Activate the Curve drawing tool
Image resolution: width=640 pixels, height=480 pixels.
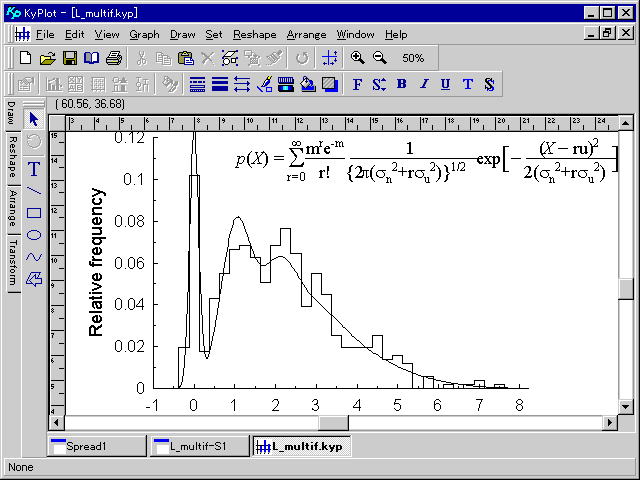pyautogui.click(x=33, y=256)
